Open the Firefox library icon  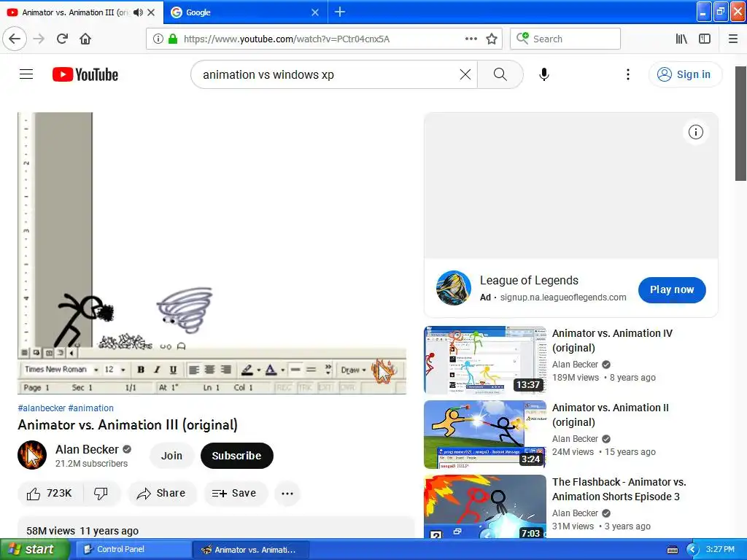click(x=681, y=39)
